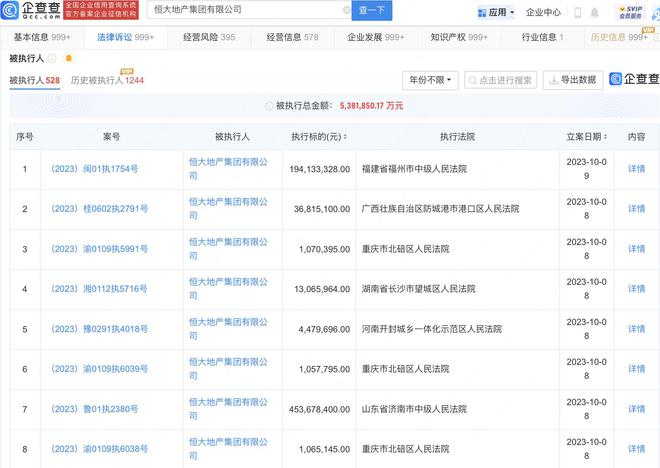
Task: Switch to 经营风险 395 tab
Action: (x=209, y=37)
